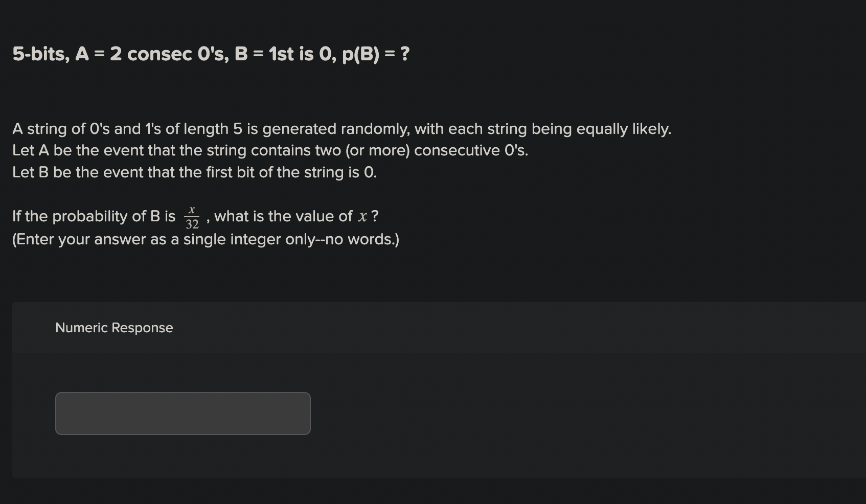Click the instruction about entering a single integer
866x504 pixels.
204,239
